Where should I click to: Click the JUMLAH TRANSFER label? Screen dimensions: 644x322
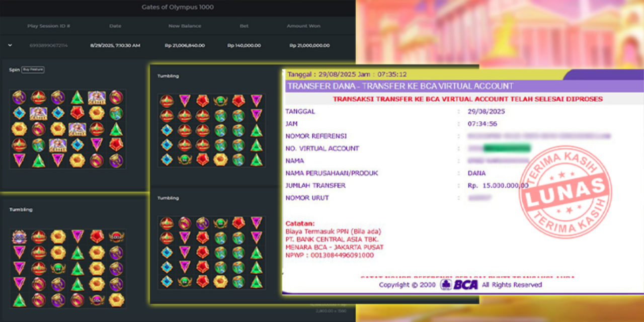pos(315,186)
